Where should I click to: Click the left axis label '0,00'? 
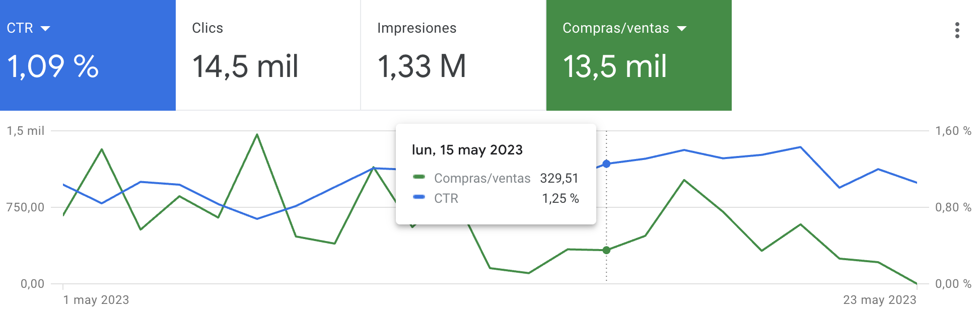33,284
